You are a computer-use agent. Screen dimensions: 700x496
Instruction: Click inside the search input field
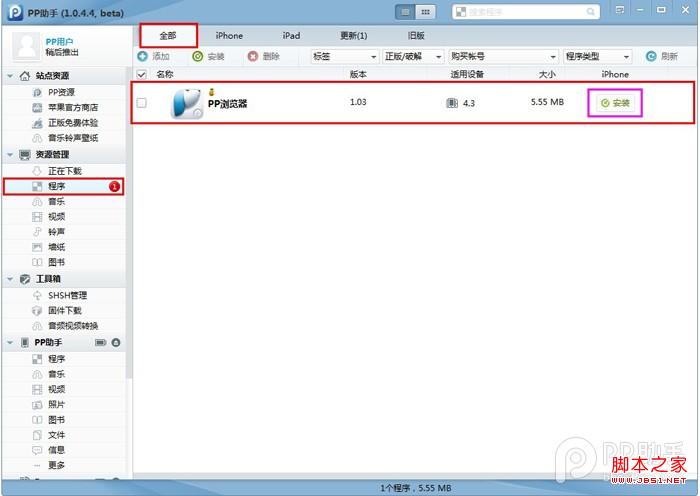[x=525, y=12]
